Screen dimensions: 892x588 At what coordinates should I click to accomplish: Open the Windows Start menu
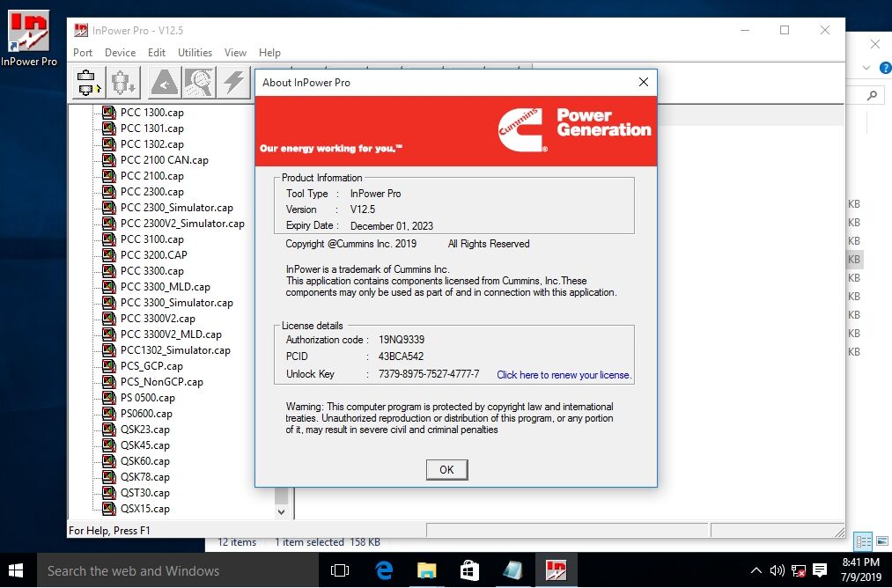pyautogui.click(x=16, y=570)
